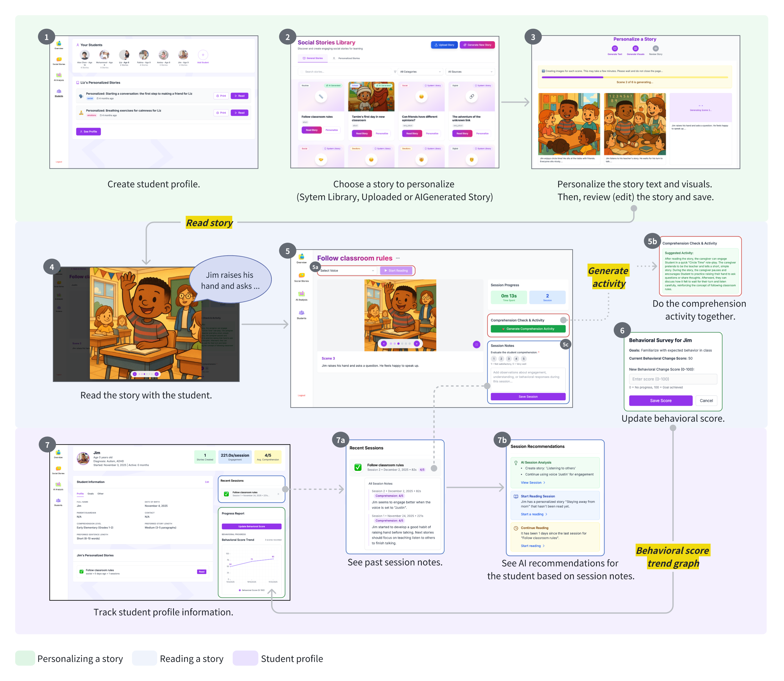Click the Generate Comprehension Activity button
784x681 pixels.
tap(528, 329)
